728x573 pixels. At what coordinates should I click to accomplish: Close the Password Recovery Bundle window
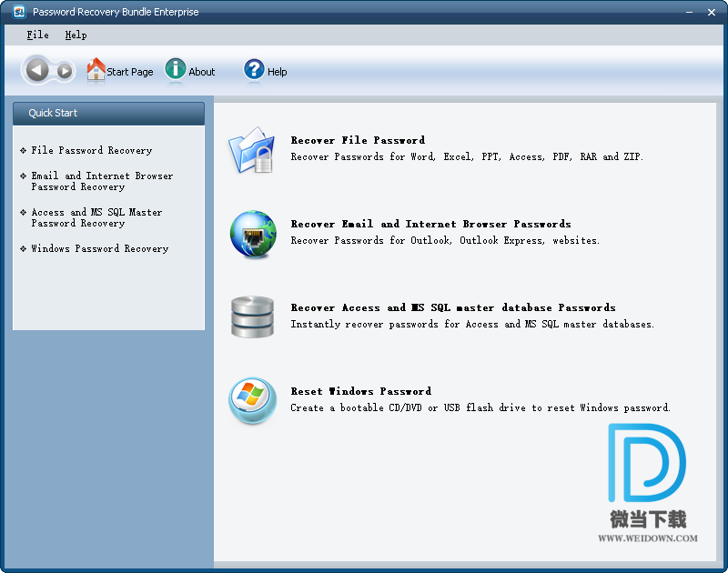712,12
